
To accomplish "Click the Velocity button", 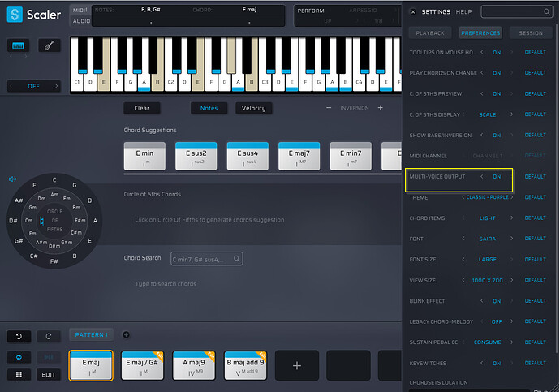I will click(253, 108).
